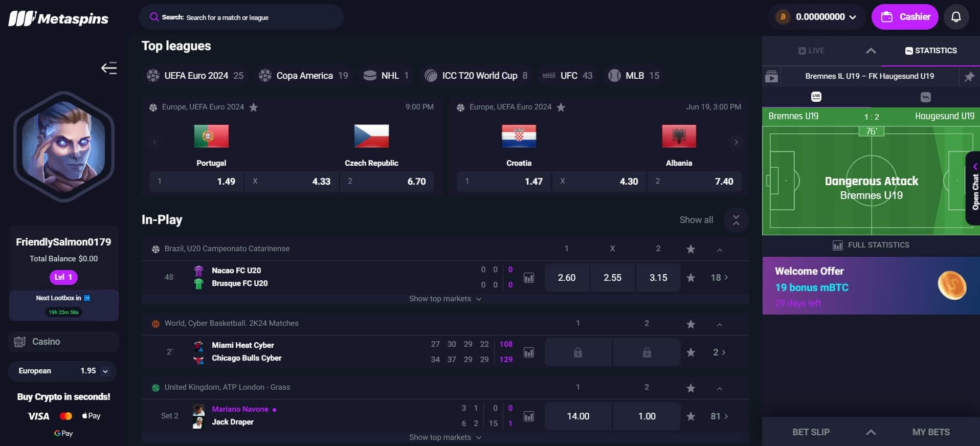Click Show all in-play matches
This screenshot has width=980, height=446.
point(696,220)
